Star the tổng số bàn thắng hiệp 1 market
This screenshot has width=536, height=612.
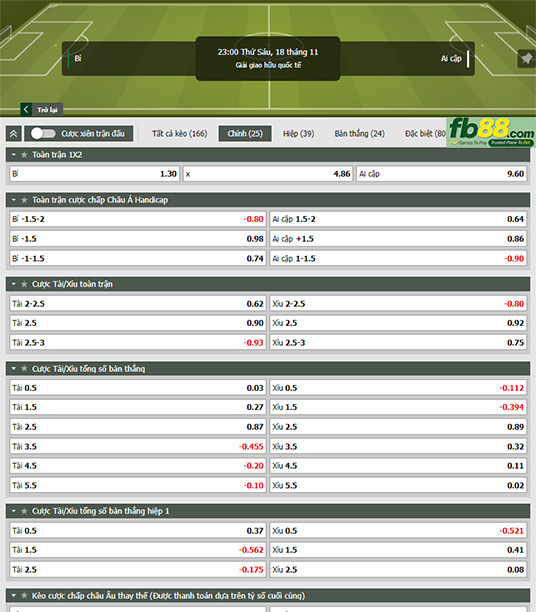[x=24, y=511]
